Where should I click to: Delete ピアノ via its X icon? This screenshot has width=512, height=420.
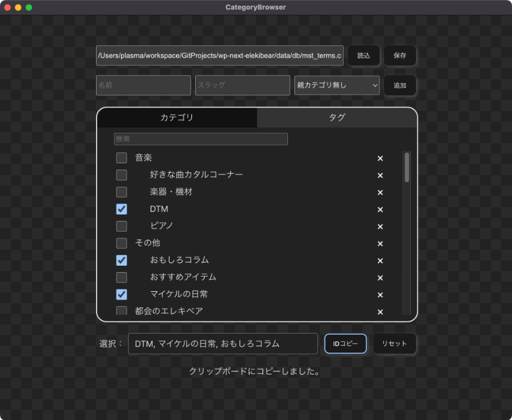[380, 227]
